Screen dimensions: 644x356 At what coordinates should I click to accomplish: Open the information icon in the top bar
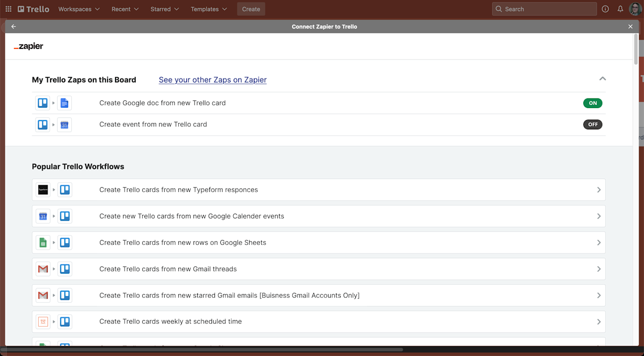coord(605,9)
